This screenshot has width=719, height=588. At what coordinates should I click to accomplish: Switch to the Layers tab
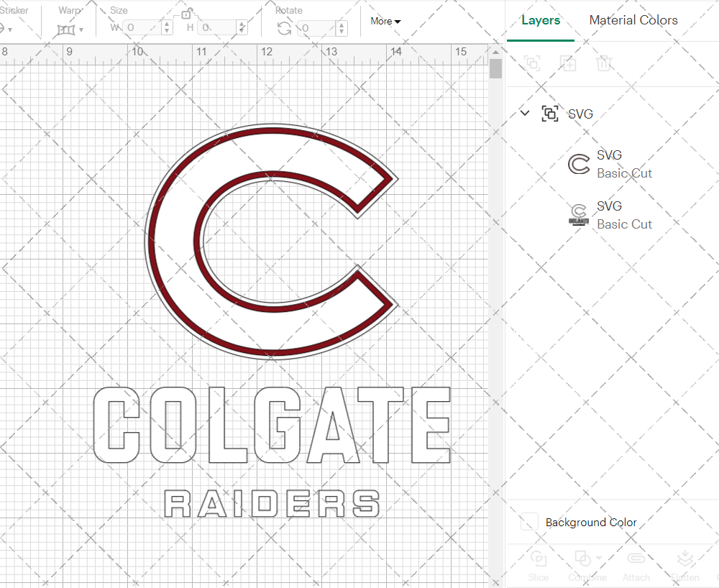(x=541, y=20)
